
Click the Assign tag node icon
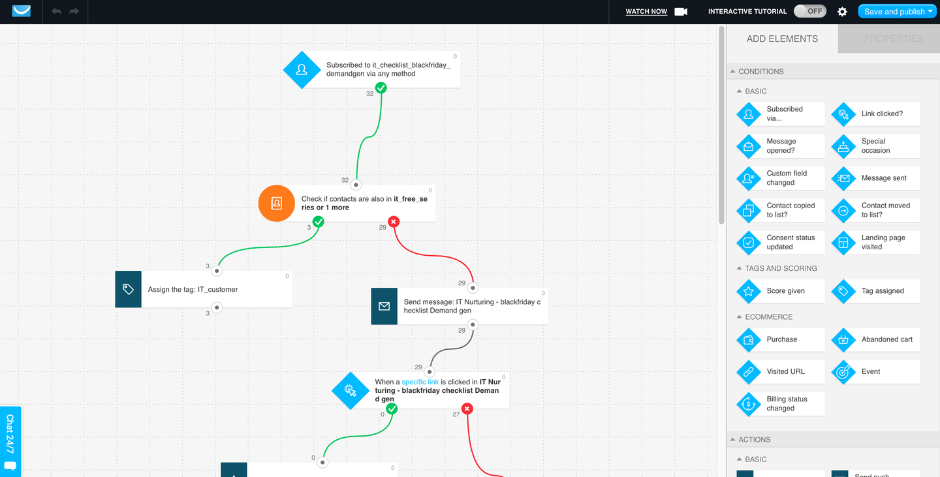click(x=128, y=289)
